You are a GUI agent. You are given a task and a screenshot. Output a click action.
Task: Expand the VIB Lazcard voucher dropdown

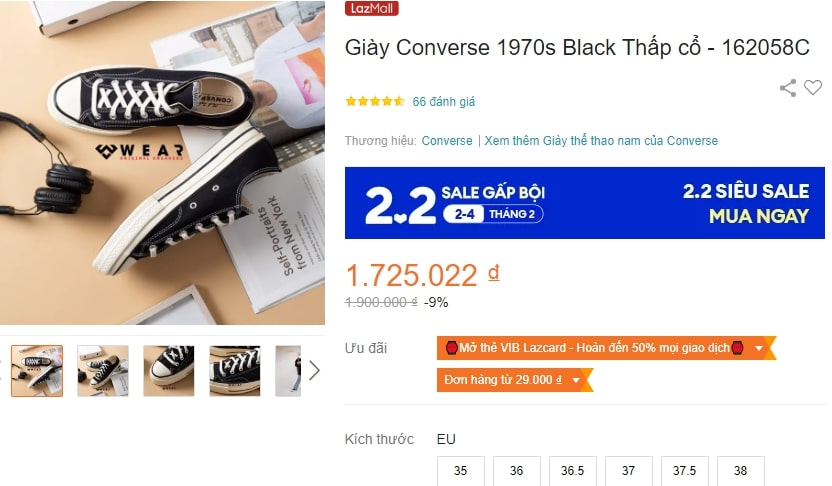(759, 348)
